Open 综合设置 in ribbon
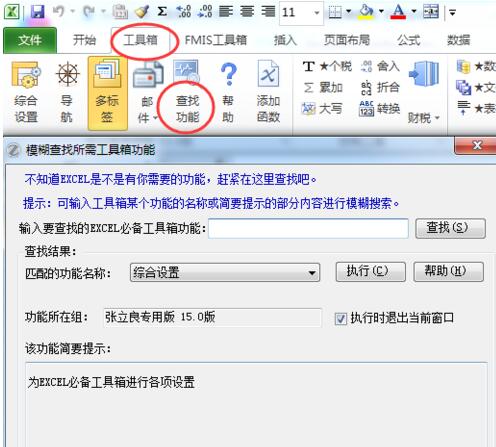 pyautogui.click(x=26, y=93)
